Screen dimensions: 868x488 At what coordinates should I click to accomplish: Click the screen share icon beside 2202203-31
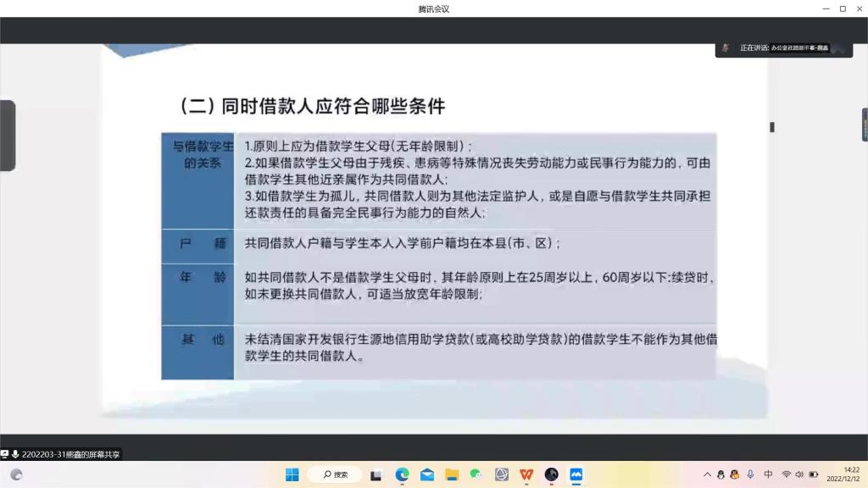[4, 454]
